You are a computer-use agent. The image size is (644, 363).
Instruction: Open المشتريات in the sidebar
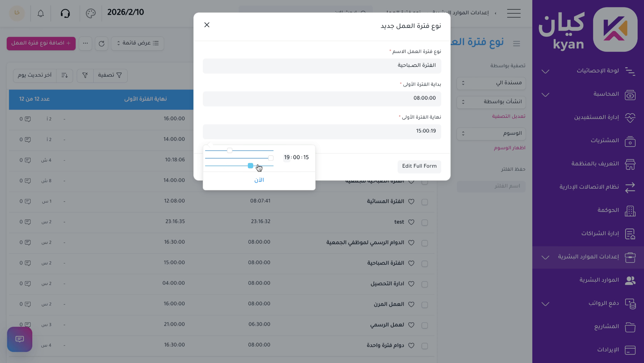point(604,140)
